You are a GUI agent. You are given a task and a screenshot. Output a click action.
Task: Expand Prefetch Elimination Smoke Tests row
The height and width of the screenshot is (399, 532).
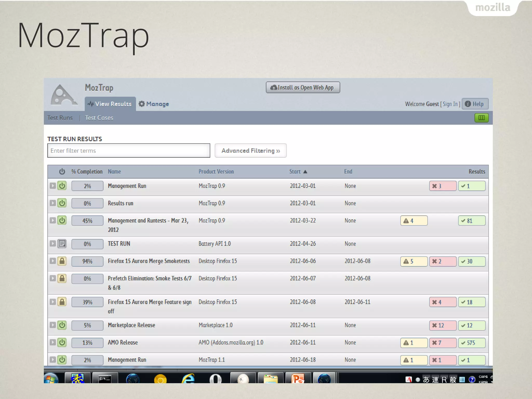(53, 278)
